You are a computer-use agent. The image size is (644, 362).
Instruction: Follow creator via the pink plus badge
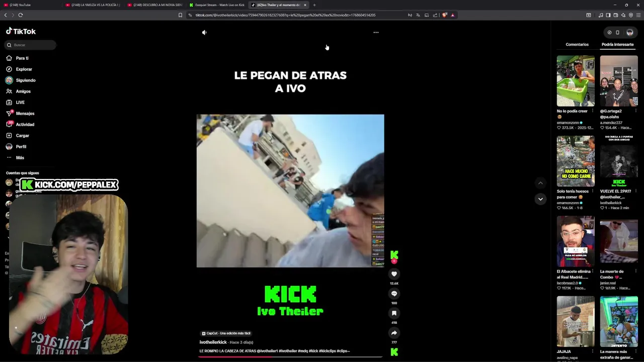point(394,261)
